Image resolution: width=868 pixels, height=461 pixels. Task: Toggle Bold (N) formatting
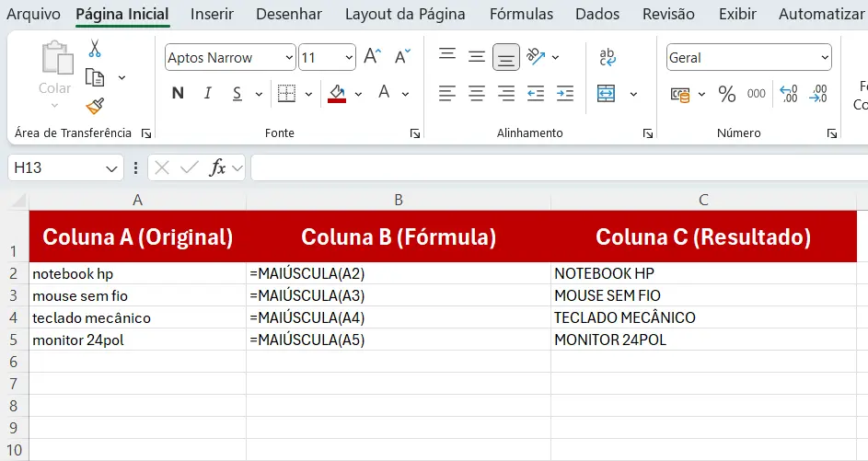tap(179, 93)
